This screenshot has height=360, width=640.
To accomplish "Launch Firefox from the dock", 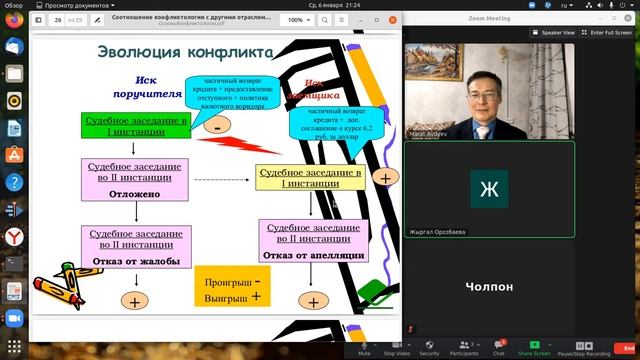I will pos(14,19).
